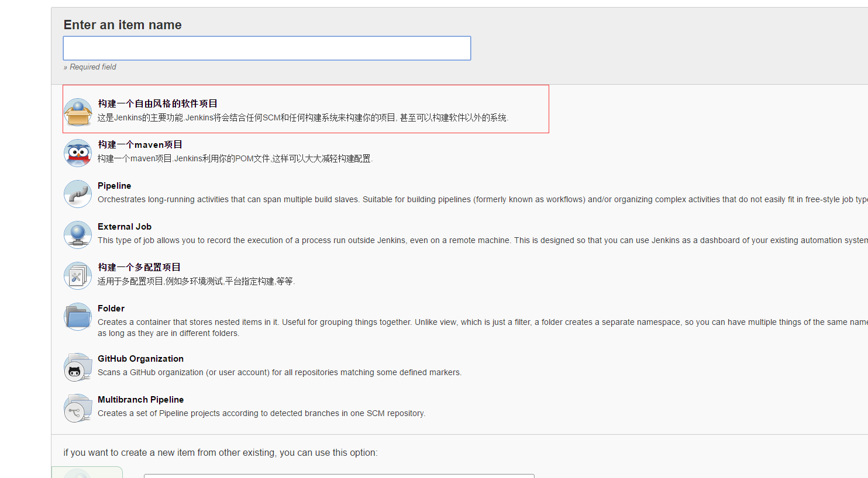Choose 构建一个maven项目 title
Image resolution: width=868 pixels, height=478 pixels.
140,144
